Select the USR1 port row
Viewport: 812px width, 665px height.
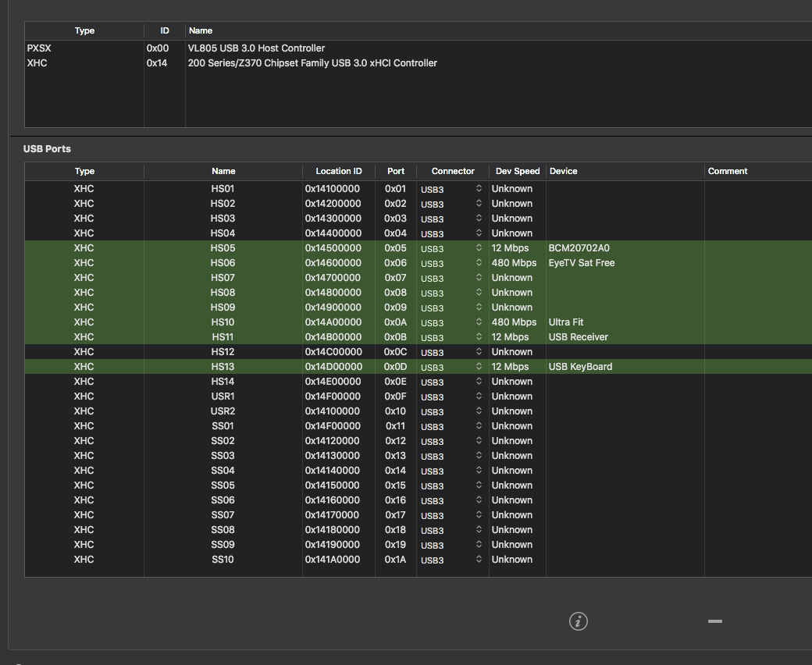(x=223, y=397)
